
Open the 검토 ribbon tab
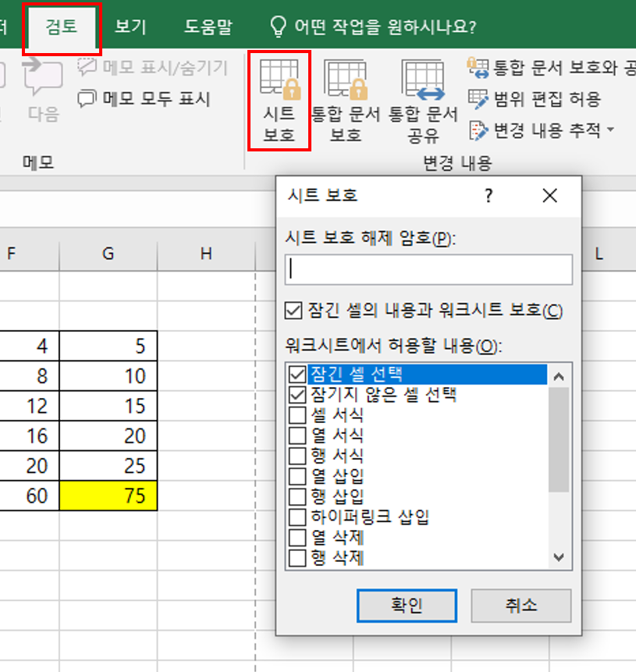[62, 27]
